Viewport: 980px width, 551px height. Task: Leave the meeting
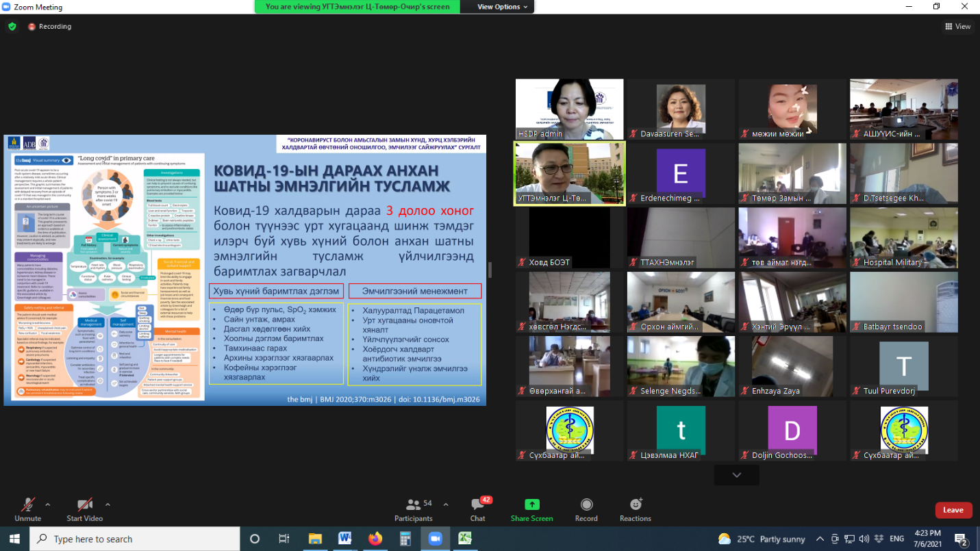953,510
